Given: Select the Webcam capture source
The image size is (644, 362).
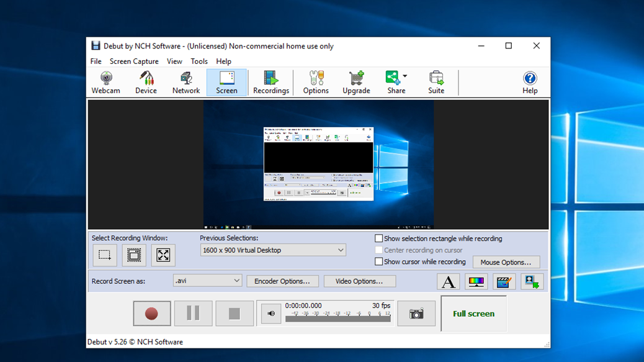Looking at the screenshot, I should pyautogui.click(x=106, y=83).
